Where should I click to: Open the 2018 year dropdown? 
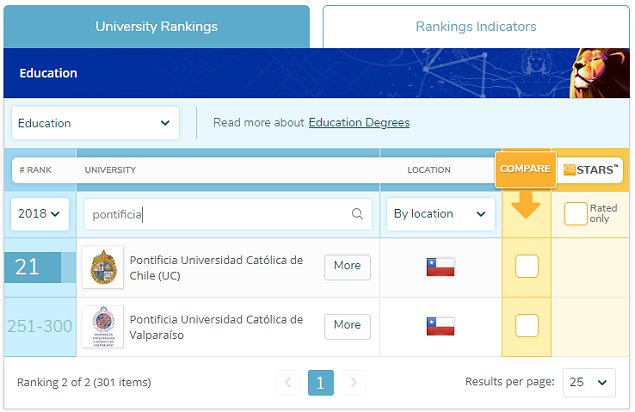[40, 214]
